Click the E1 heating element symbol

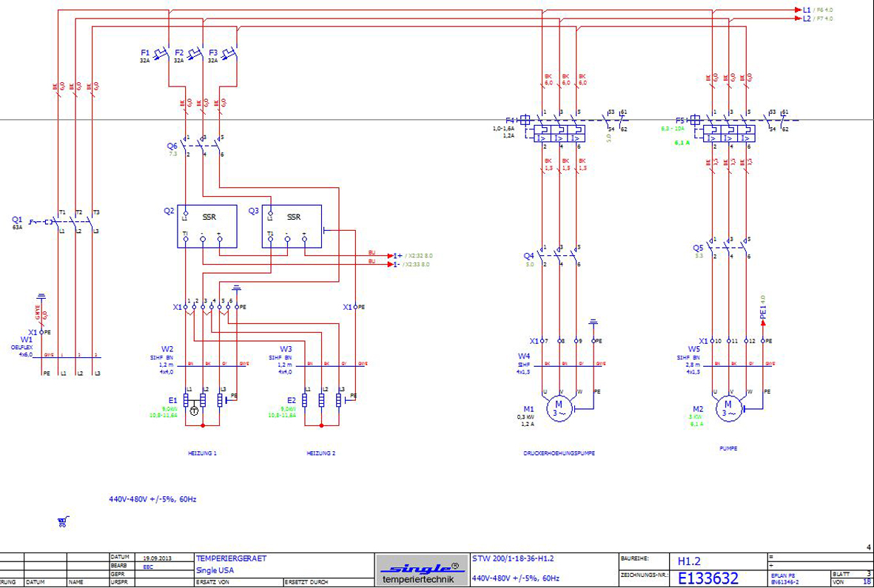click(204, 400)
